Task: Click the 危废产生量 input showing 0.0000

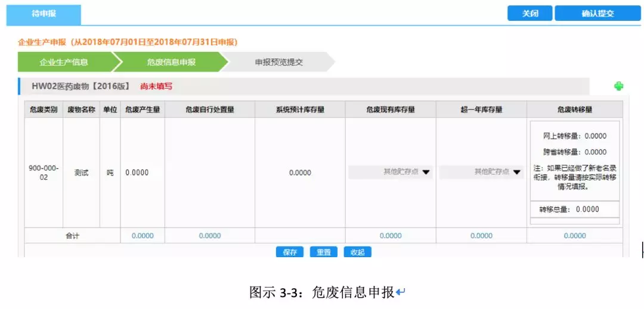Action: click(142, 173)
